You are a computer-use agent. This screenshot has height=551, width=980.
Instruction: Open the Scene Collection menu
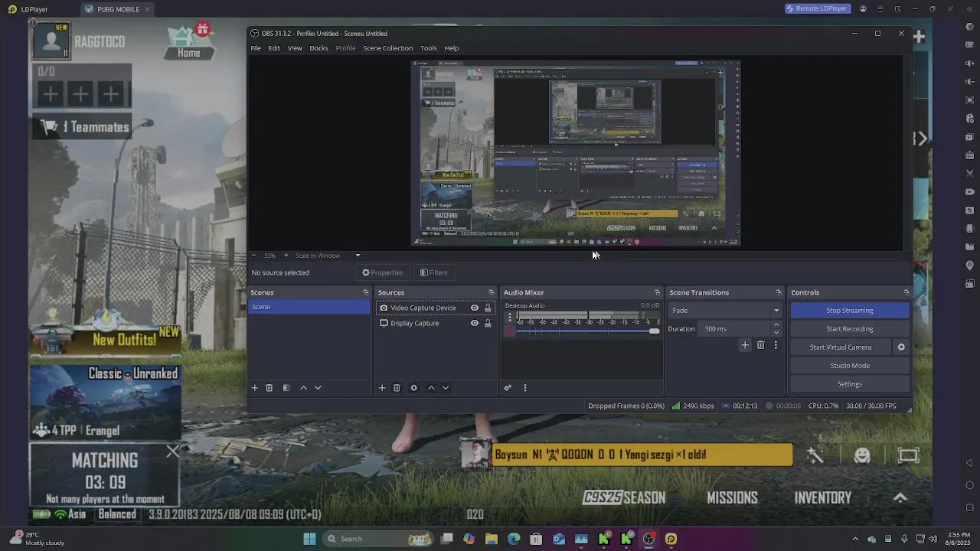387,48
